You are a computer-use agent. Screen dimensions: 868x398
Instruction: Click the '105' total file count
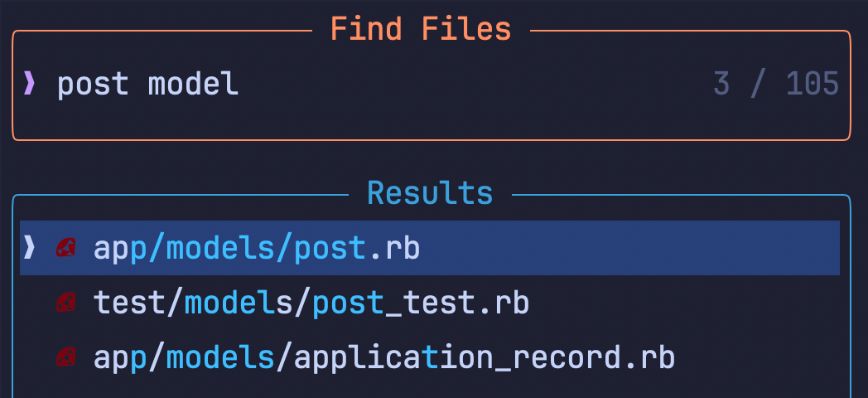(813, 84)
